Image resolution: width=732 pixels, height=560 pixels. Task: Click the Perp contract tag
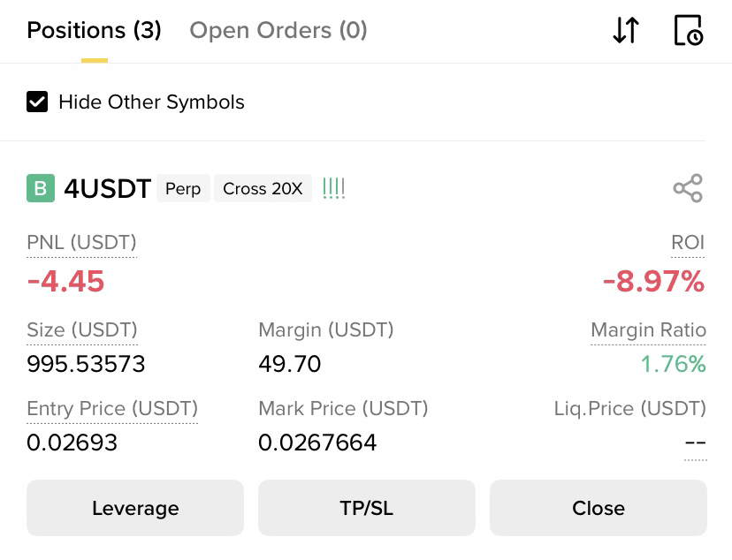(x=183, y=188)
